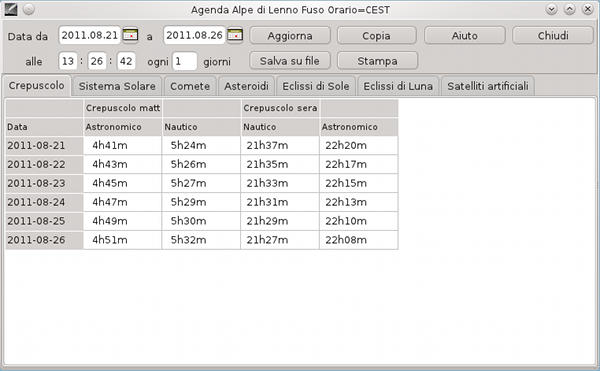
Task: Click cell 21h35m
Action: (280, 164)
